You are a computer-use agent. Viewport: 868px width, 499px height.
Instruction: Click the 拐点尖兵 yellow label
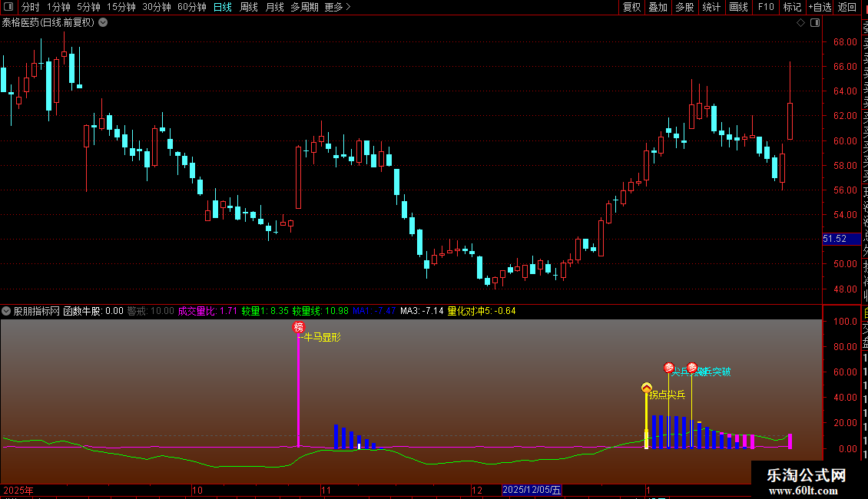667,395
